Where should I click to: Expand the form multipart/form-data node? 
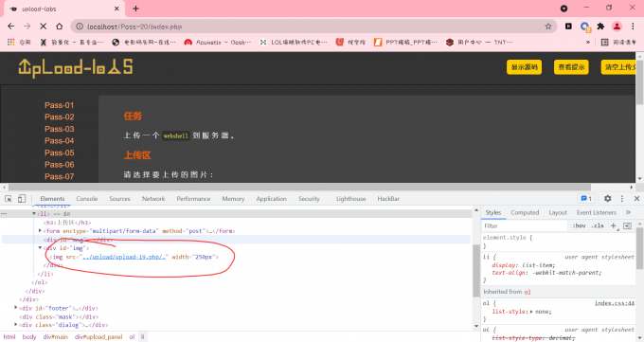(x=40, y=231)
